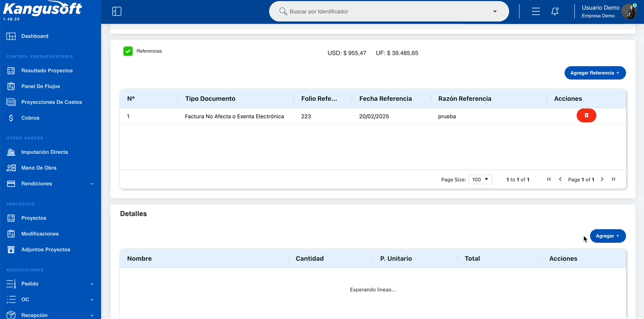Open Dashboard in the sidebar

pyautogui.click(x=35, y=36)
